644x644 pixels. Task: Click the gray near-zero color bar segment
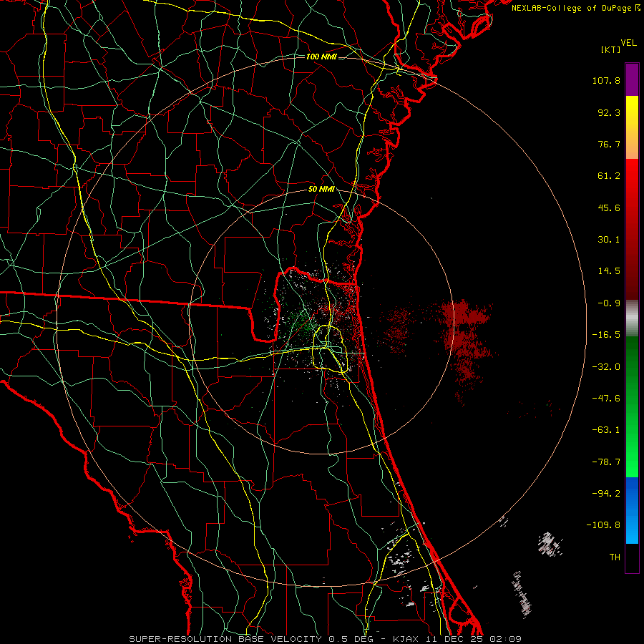point(632,318)
